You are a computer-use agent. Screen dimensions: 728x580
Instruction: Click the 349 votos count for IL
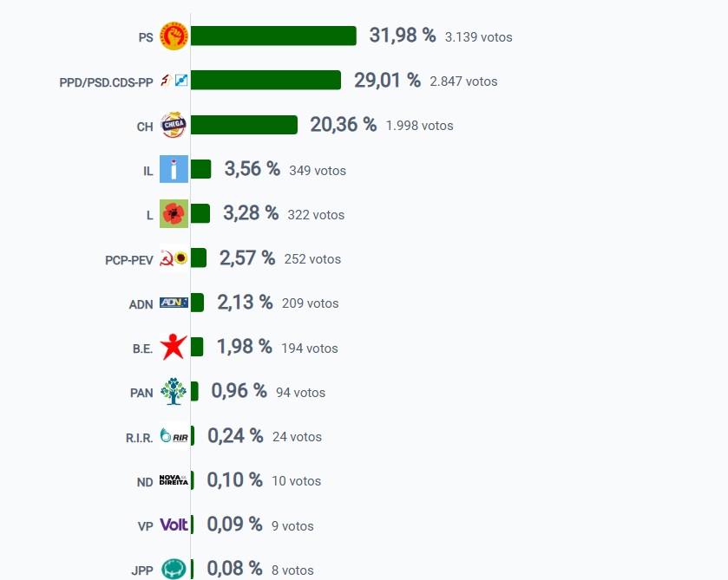pyautogui.click(x=318, y=171)
